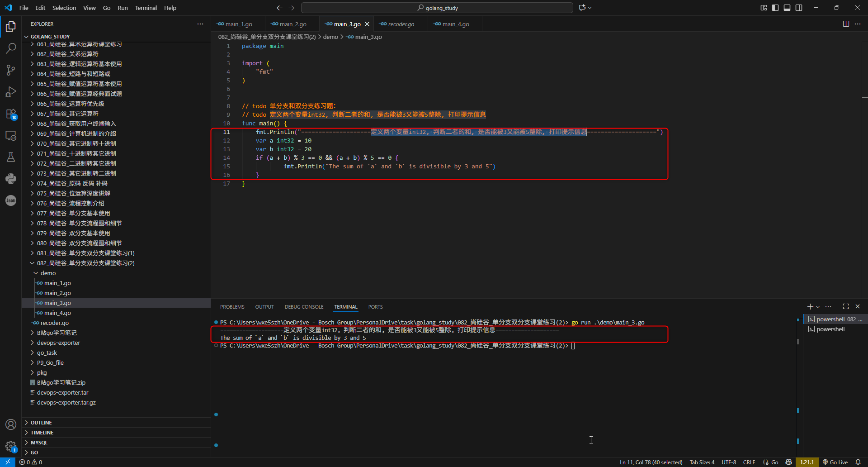868x467 pixels.
Task: Open the Extensions view
Action: [x=11, y=114]
